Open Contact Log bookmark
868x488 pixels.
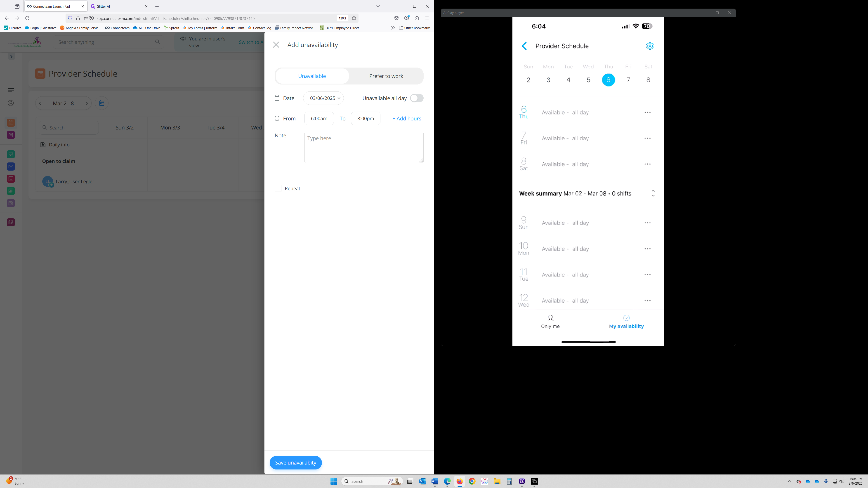tap(259, 28)
